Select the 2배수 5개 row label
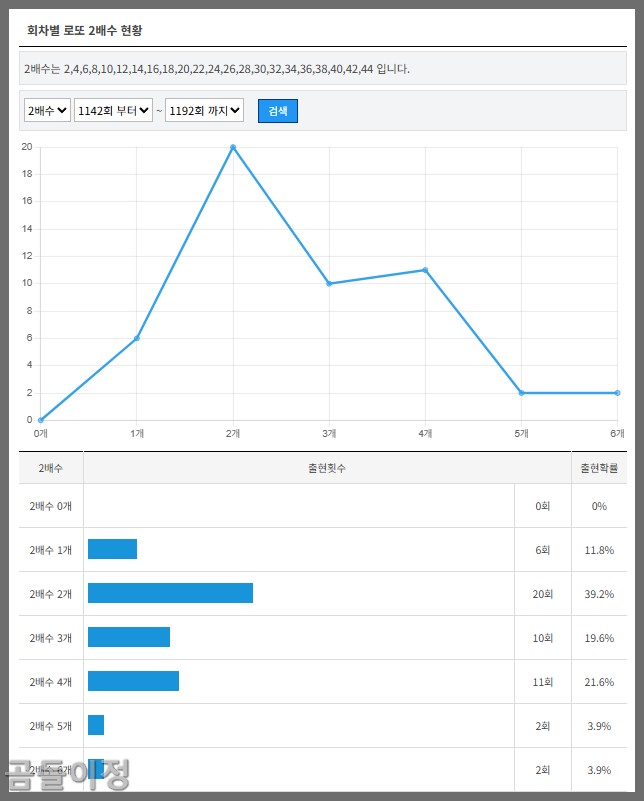644x801 pixels. point(51,726)
